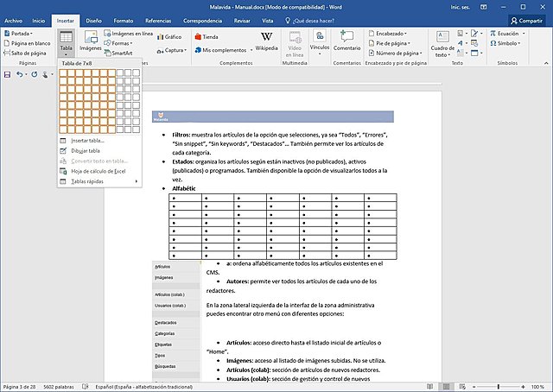
Task: Open the Wikipedia add-in
Action: [267, 41]
